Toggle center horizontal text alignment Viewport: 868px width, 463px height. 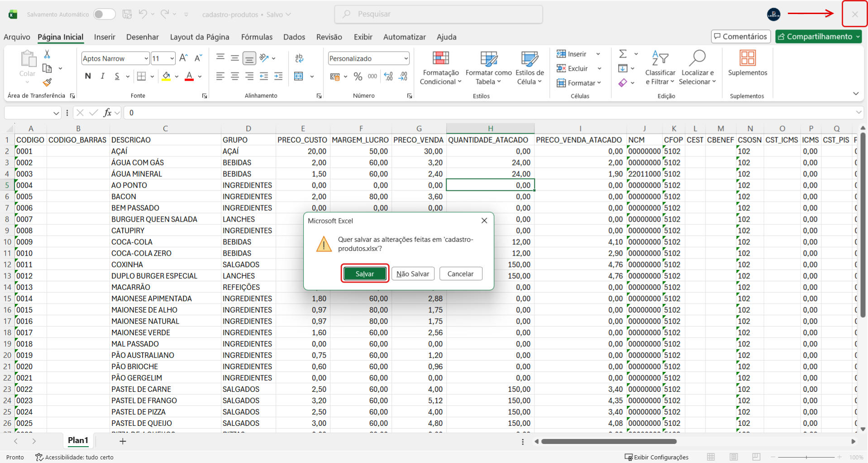[235, 77]
